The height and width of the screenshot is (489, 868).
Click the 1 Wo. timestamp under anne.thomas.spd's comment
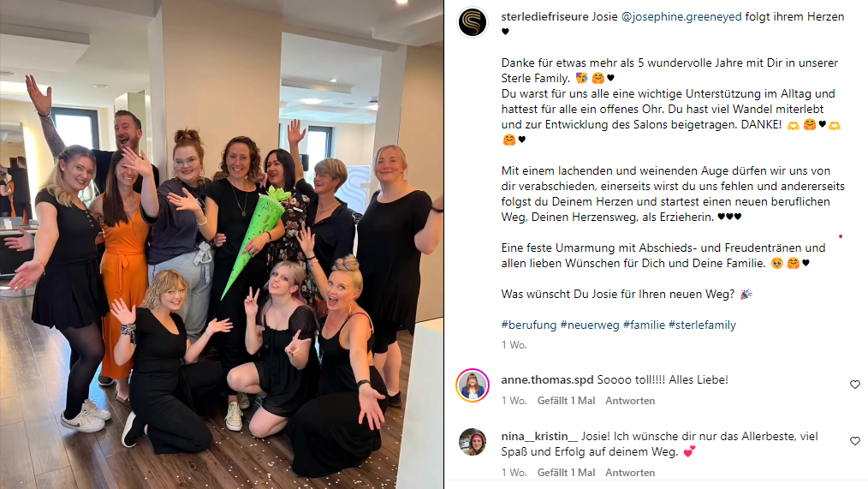tap(514, 401)
